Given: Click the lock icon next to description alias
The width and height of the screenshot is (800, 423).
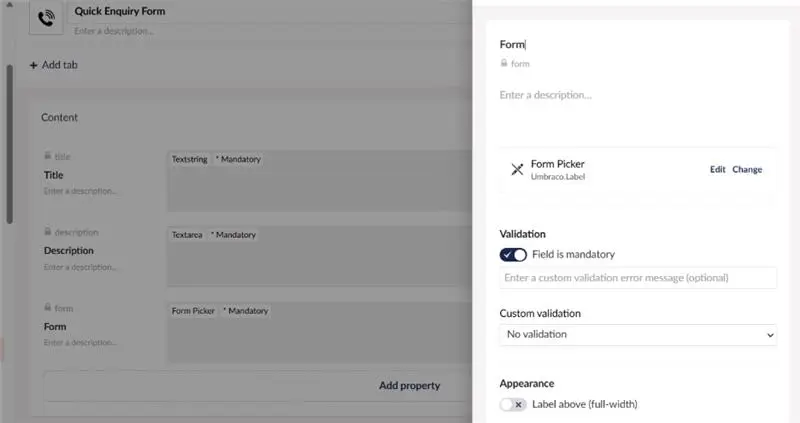Looking at the screenshot, I should [x=47, y=232].
